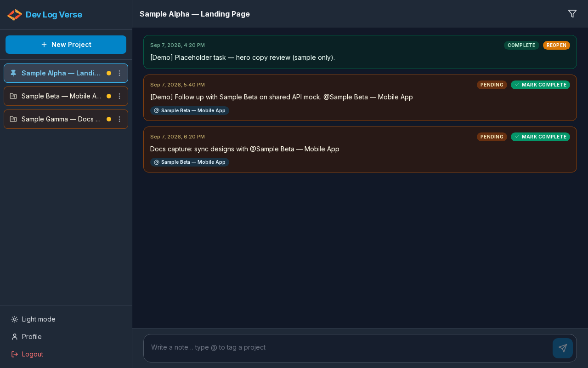
Task: Open the three-dot menu for Sample Gamma
Action: point(119,119)
